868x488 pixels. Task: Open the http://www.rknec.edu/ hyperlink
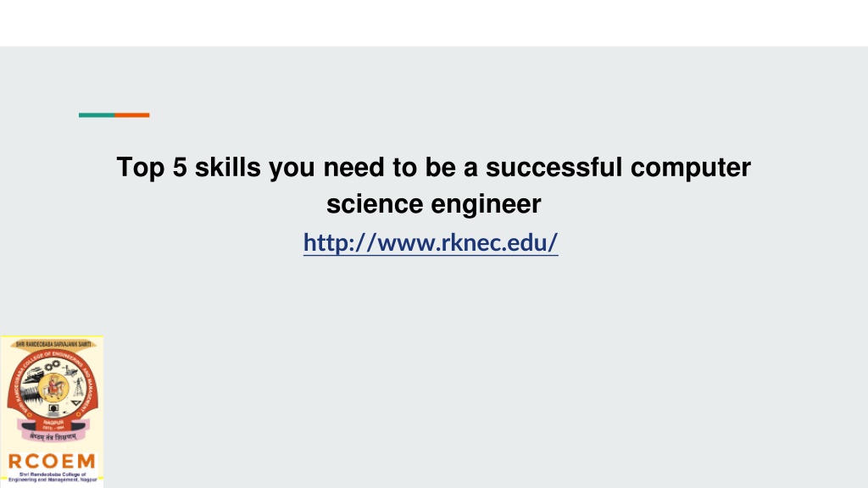pos(431,242)
